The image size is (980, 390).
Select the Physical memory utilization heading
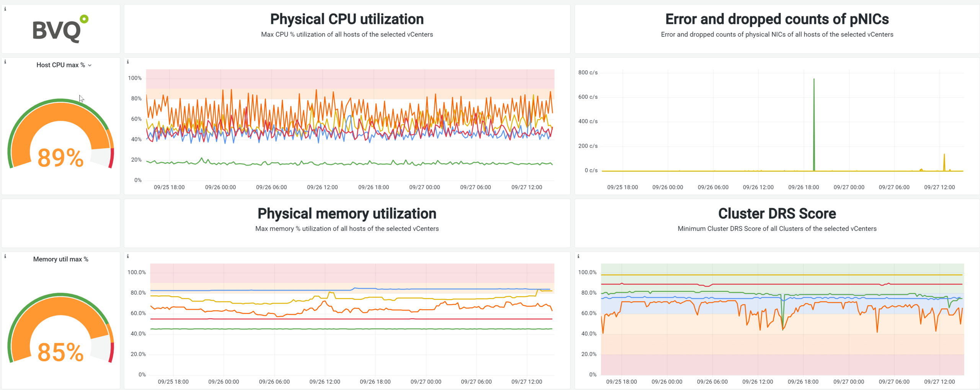347,213
